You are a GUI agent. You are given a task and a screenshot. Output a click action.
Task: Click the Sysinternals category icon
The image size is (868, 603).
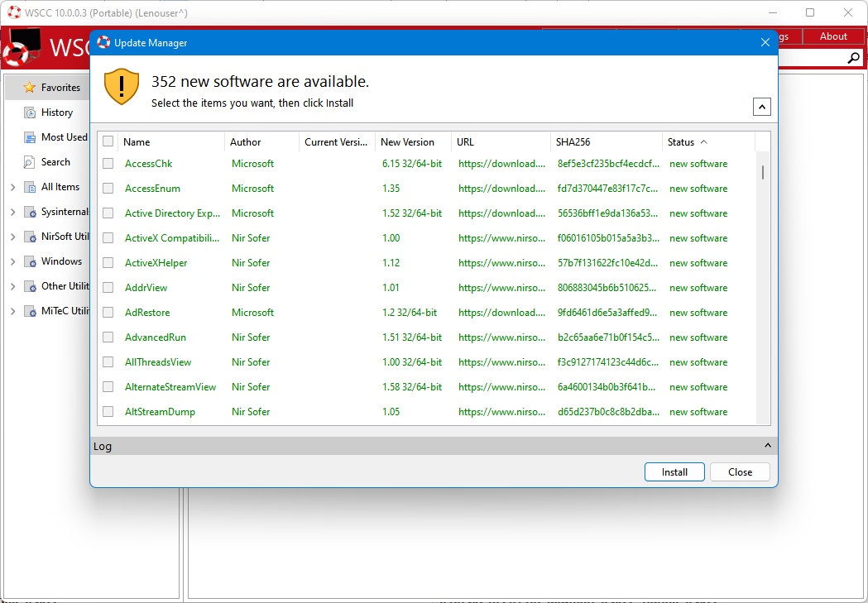30,212
